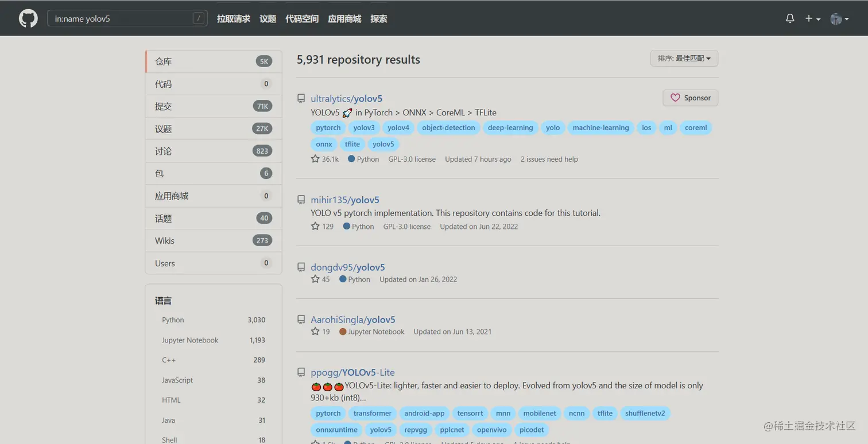Click the star icon showing 19

(x=315, y=331)
